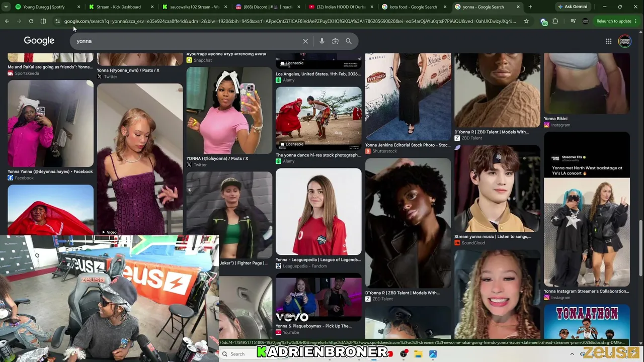Close the yonna Google Search tab

[x=518, y=7]
